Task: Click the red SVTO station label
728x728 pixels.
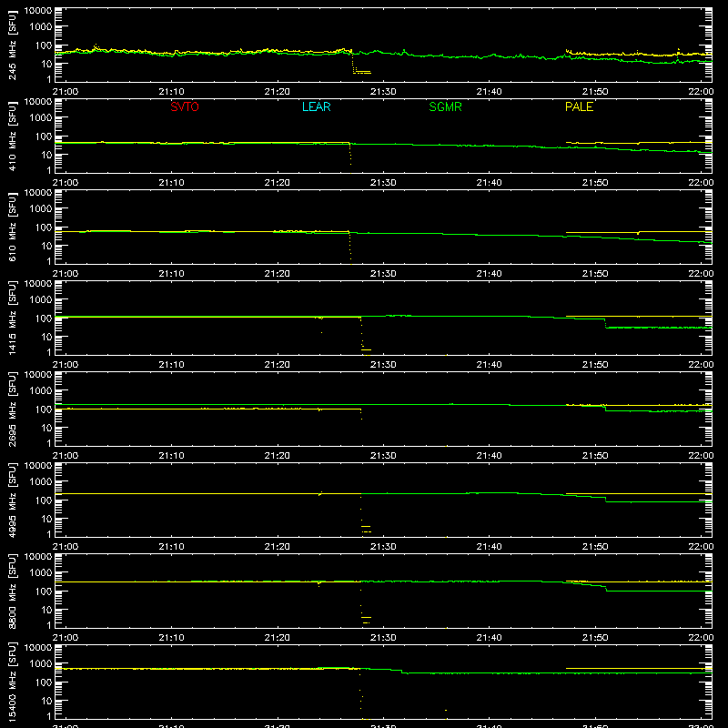Action: click(x=185, y=106)
